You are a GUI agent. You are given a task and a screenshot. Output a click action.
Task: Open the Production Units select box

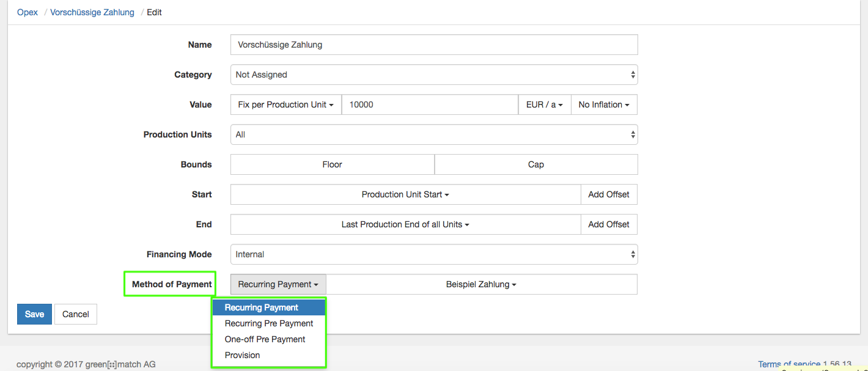434,134
